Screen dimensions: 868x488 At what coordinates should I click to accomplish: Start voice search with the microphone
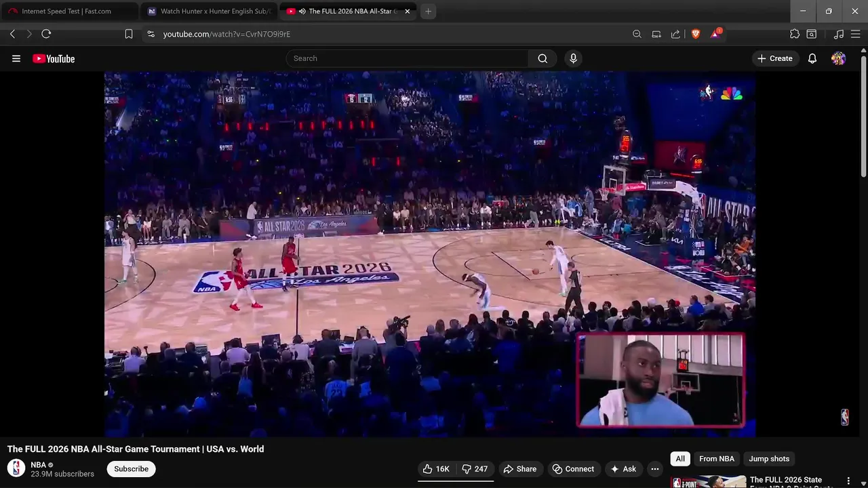[573, 58]
